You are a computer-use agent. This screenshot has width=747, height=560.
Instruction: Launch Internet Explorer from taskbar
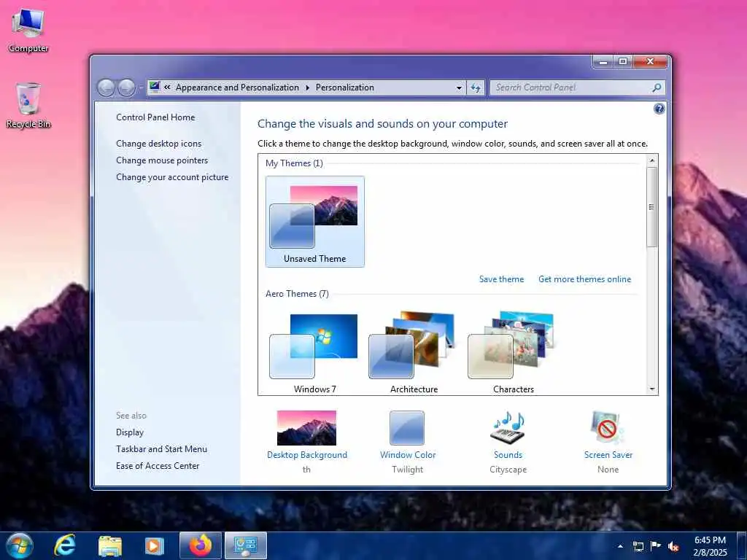pyautogui.click(x=64, y=545)
